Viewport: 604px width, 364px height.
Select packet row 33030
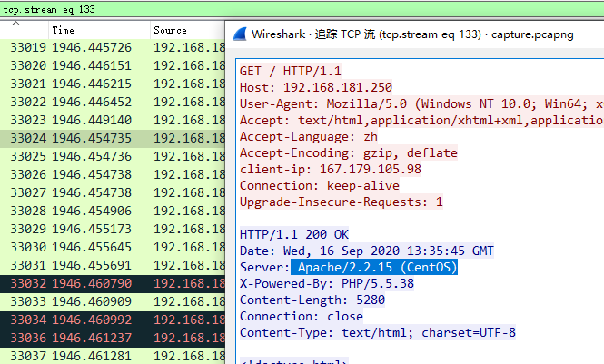pyautogui.click(x=113, y=247)
